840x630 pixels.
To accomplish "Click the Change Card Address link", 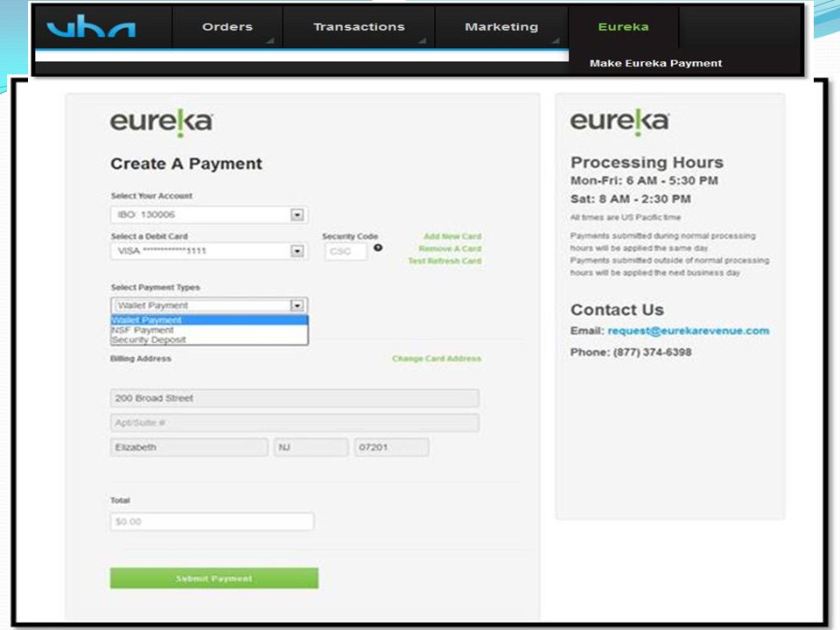I will tap(437, 359).
